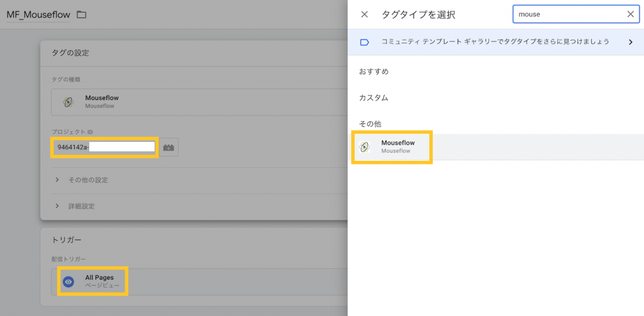
Task: Click the tag icon in gallery banner
Action: 364,42
